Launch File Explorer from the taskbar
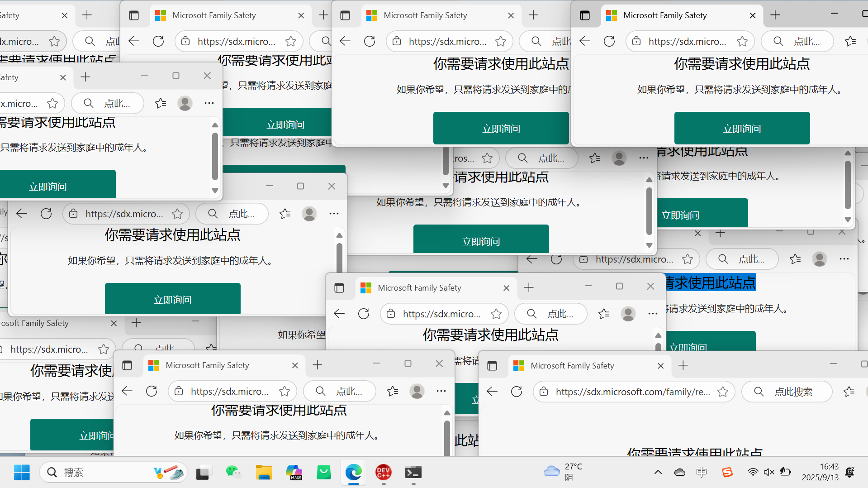The image size is (868, 488). (x=264, y=473)
